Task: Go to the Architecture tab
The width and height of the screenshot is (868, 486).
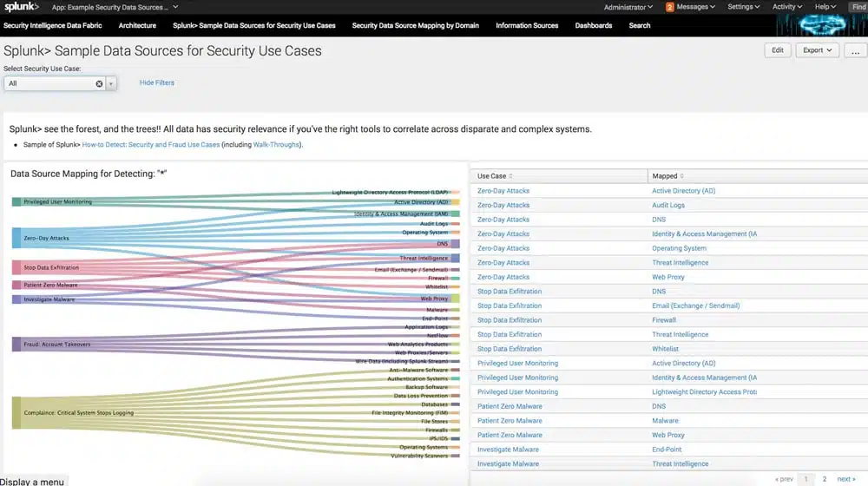Action: coord(137,25)
